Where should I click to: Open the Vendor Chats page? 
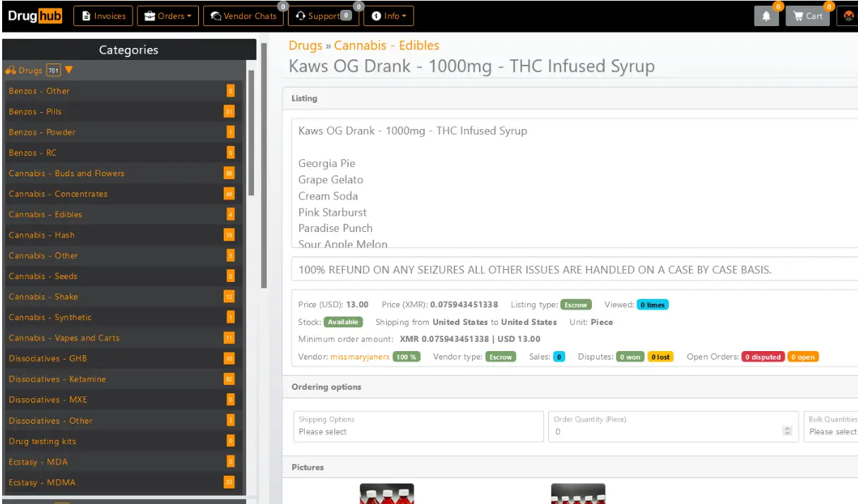click(243, 16)
